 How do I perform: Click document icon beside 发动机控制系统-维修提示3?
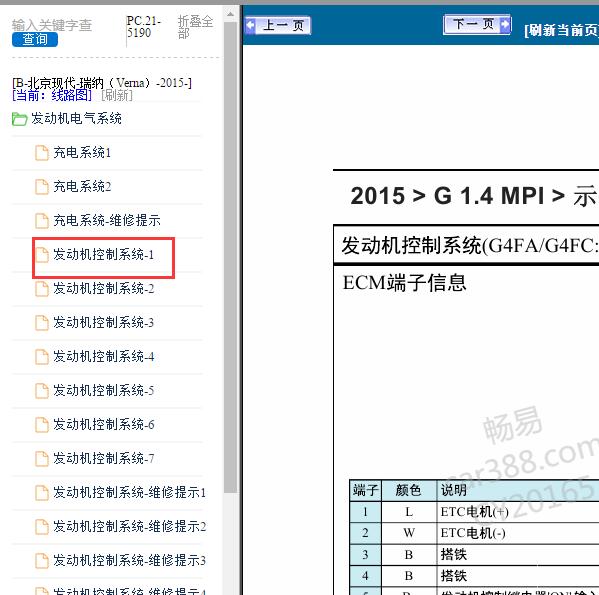(x=42, y=561)
